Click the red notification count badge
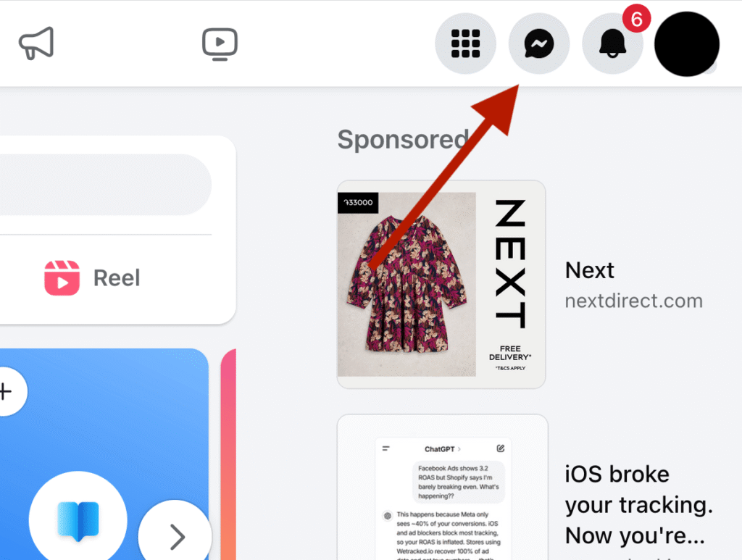Screen dimensions: 742x560 (636, 19)
